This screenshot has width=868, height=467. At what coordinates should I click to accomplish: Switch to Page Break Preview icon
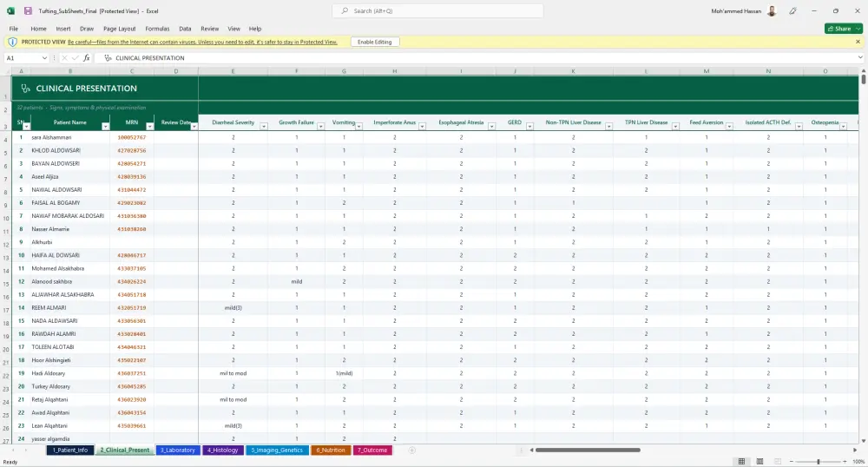point(778,462)
